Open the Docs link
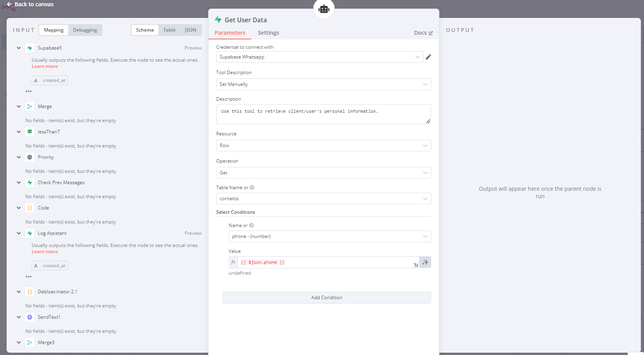The image size is (644, 355). [x=423, y=33]
